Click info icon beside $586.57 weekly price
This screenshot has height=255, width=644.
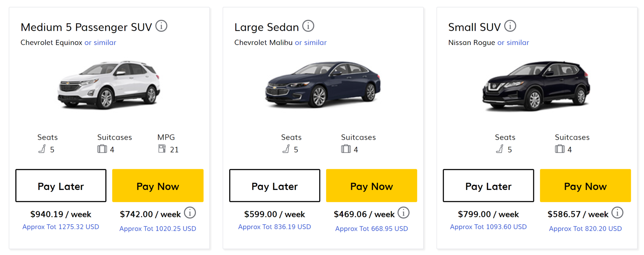coord(617,213)
